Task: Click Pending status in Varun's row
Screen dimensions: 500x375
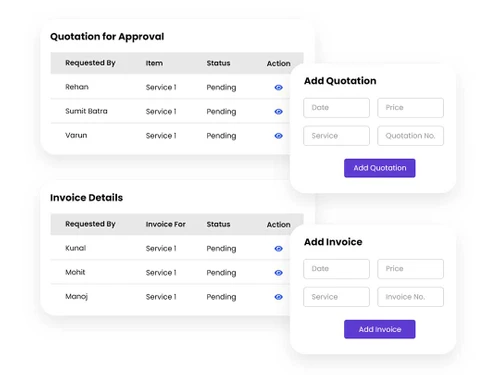Action: click(x=221, y=136)
